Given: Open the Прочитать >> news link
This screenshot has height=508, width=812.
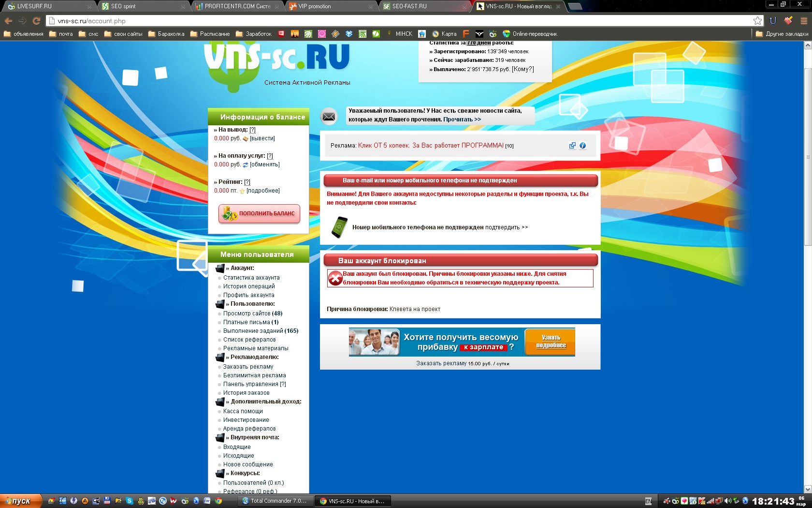Looking at the screenshot, I should click(462, 120).
